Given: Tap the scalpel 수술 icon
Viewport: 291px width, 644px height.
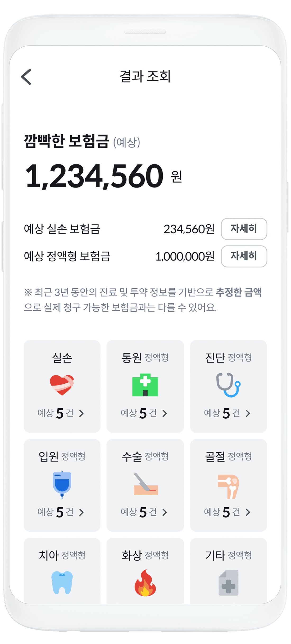Looking at the screenshot, I should (x=146, y=484).
